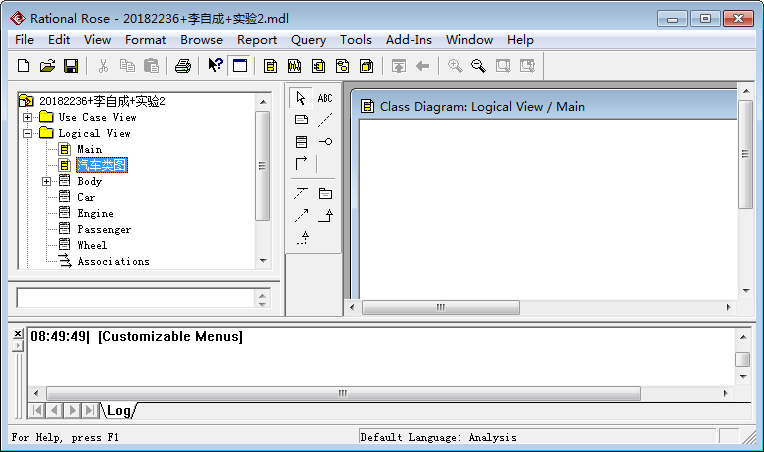
Task: Select the Note tool
Action: coord(302,120)
